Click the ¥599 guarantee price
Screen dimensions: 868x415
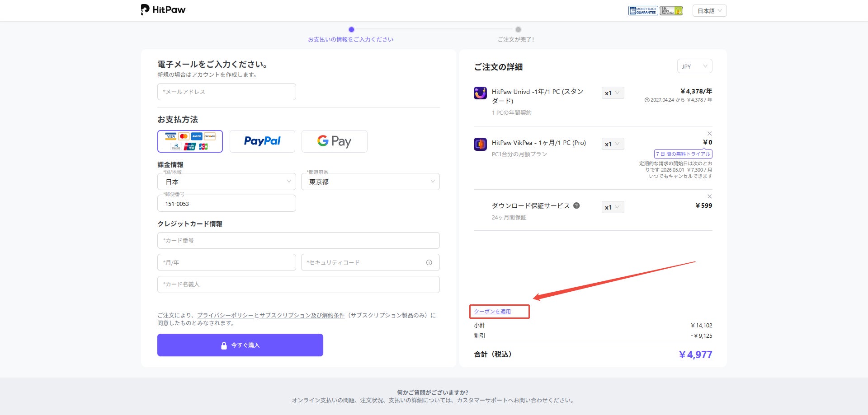tap(704, 205)
